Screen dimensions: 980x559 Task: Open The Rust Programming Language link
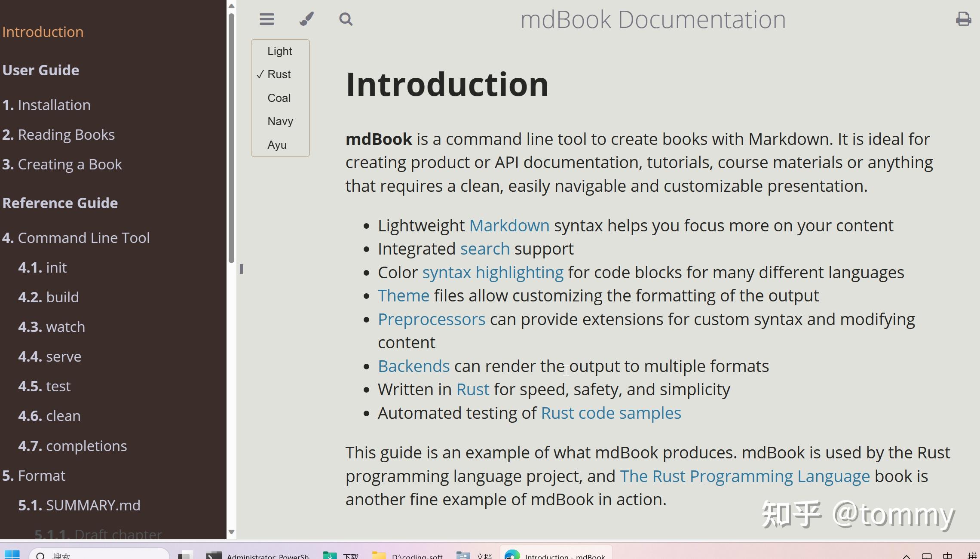744,476
